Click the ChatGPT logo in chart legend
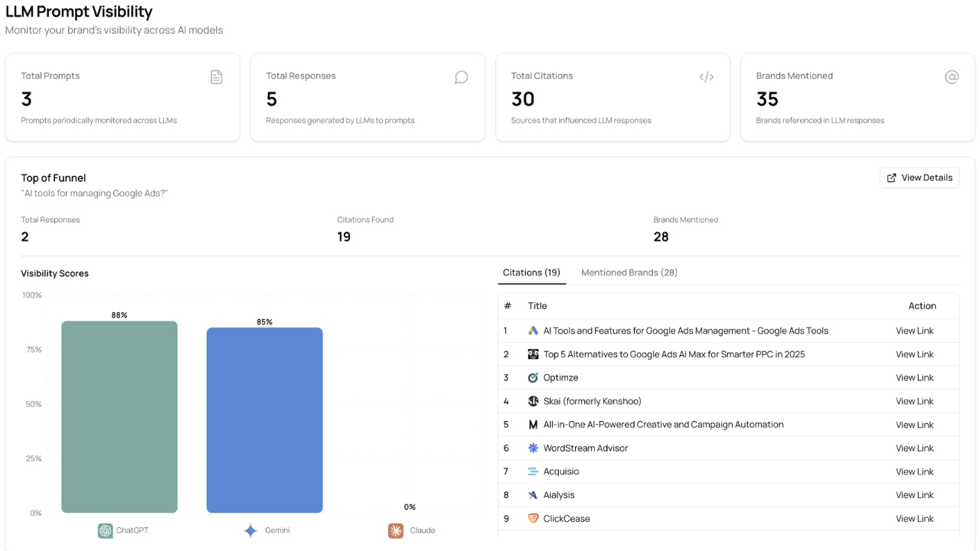Image resolution: width=980 pixels, height=551 pixels. click(106, 530)
